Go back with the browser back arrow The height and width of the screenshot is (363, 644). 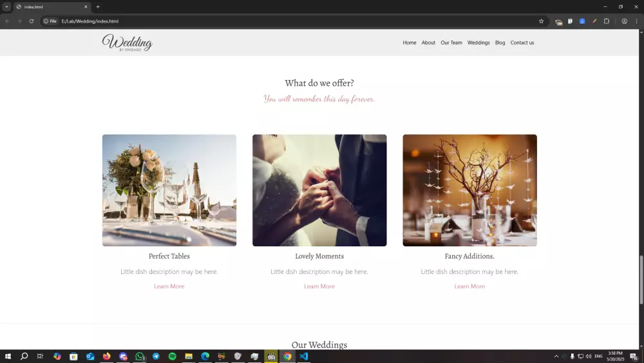(7, 21)
